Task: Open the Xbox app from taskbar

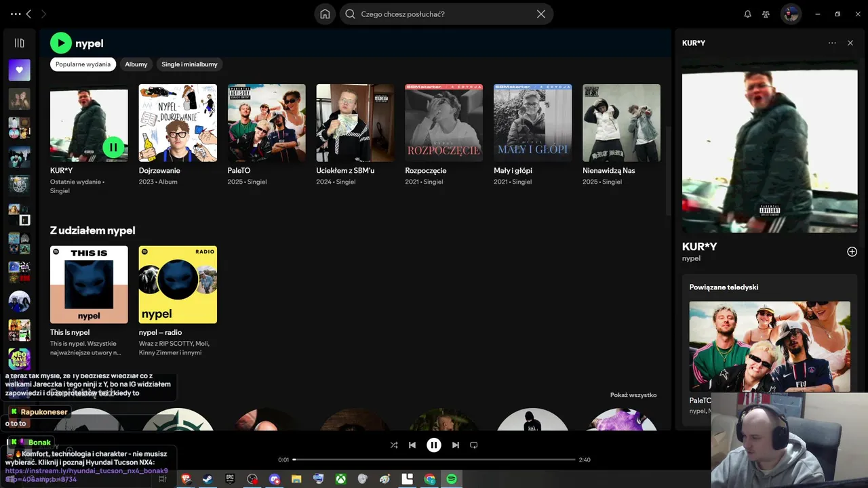Action: coord(340,479)
